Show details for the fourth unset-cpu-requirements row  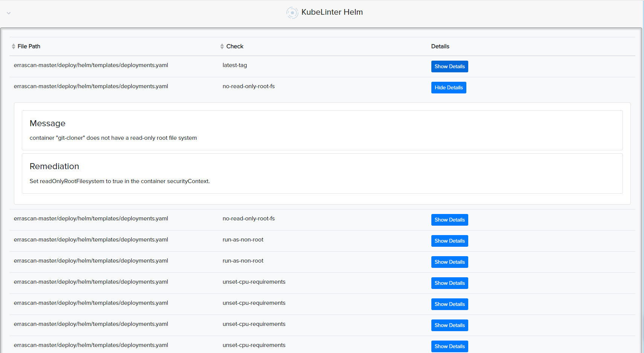[449, 346]
